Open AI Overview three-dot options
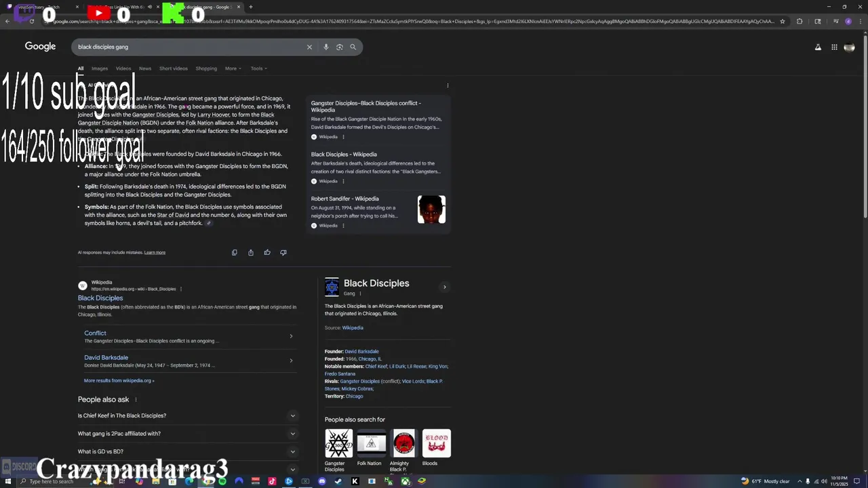The width and height of the screenshot is (868, 488). pyautogui.click(x=448, y=85)
